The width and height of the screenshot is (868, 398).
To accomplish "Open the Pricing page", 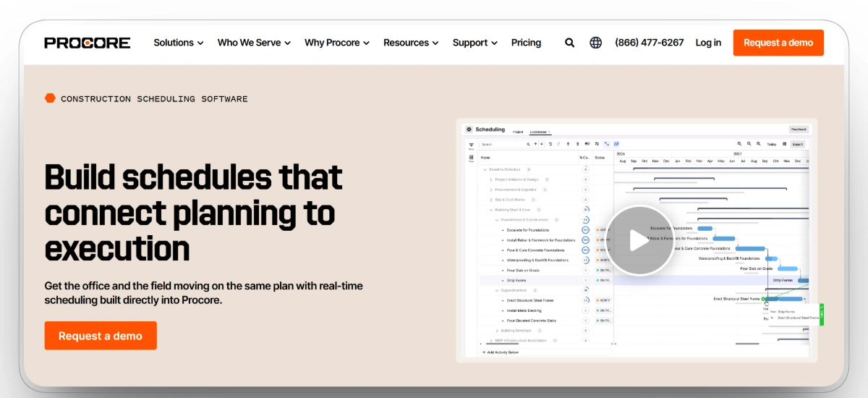I will click(x=526, y=43).
